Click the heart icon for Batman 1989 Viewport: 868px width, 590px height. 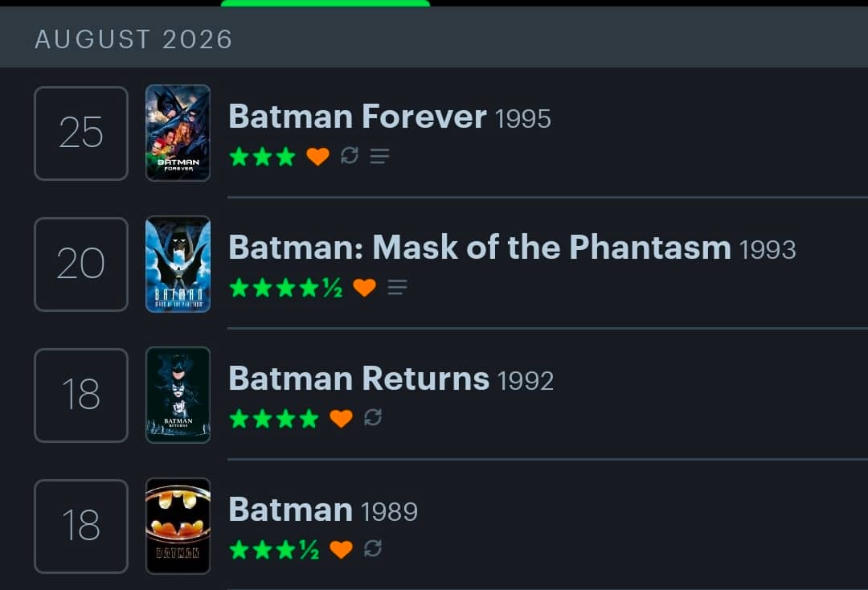point(341,550)
